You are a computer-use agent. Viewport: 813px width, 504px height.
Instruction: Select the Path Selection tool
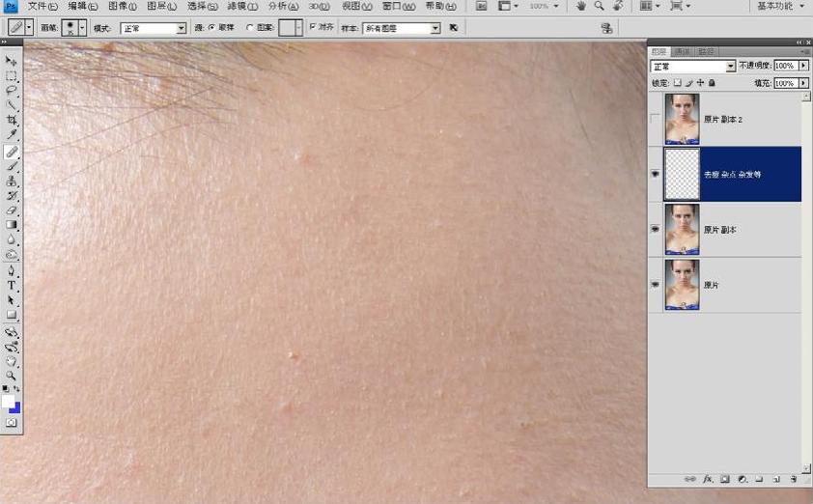[11, 300]
